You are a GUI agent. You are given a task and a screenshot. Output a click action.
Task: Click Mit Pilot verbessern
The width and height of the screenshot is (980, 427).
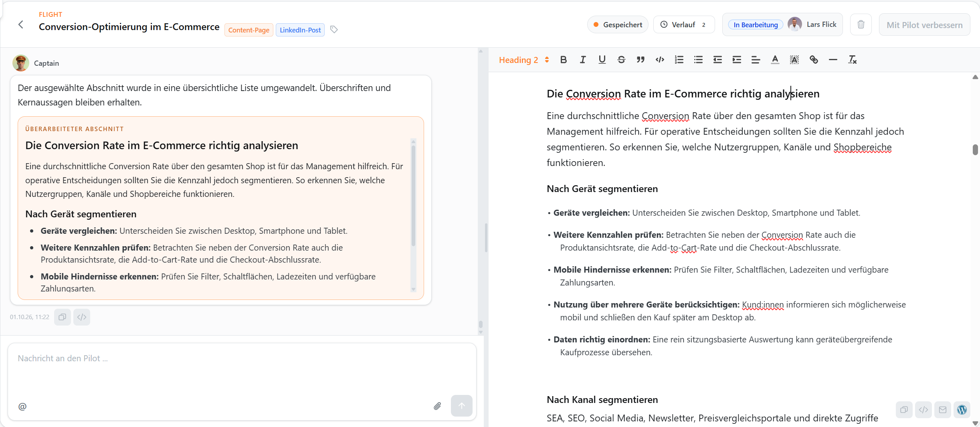924,25
